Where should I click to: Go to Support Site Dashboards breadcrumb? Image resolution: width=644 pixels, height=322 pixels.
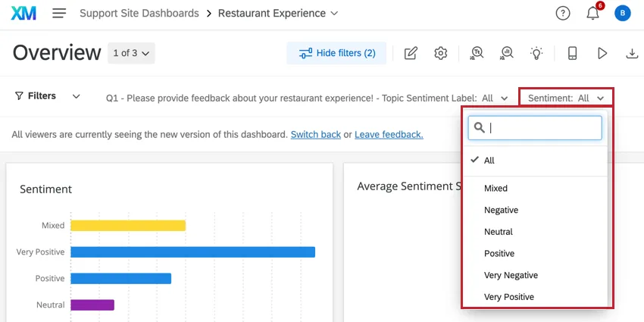tap(139, 14)
